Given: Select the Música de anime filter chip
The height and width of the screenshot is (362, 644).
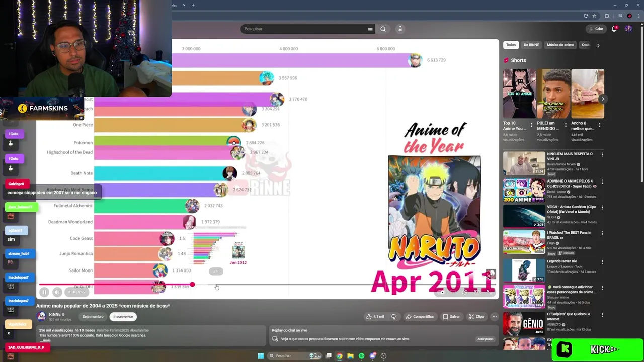Looking at the screenshot, I should tap(560, 45).
